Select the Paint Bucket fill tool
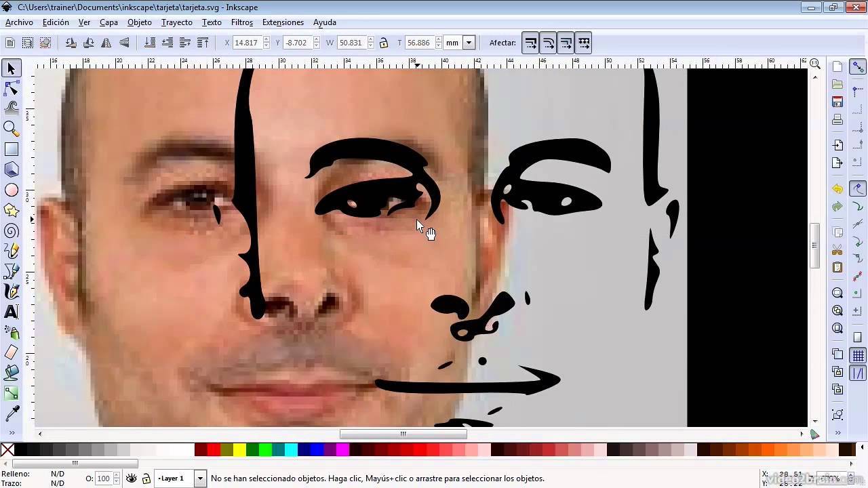The width and height of the screenshot is (868, 488). click(11, 373)
